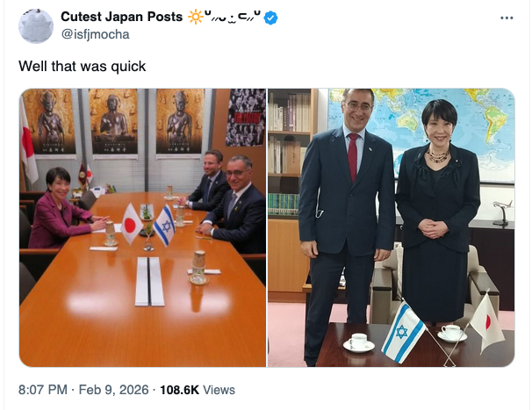Click the tweet text Well that was quick
Viewport: 532px width, 410px height.
(x=83, y=66)
